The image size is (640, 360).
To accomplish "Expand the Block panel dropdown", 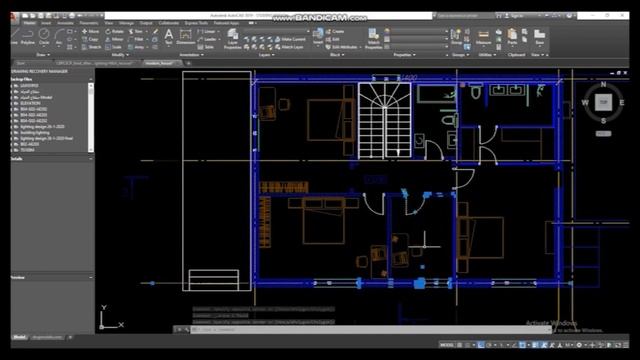I will pos(337,55).
